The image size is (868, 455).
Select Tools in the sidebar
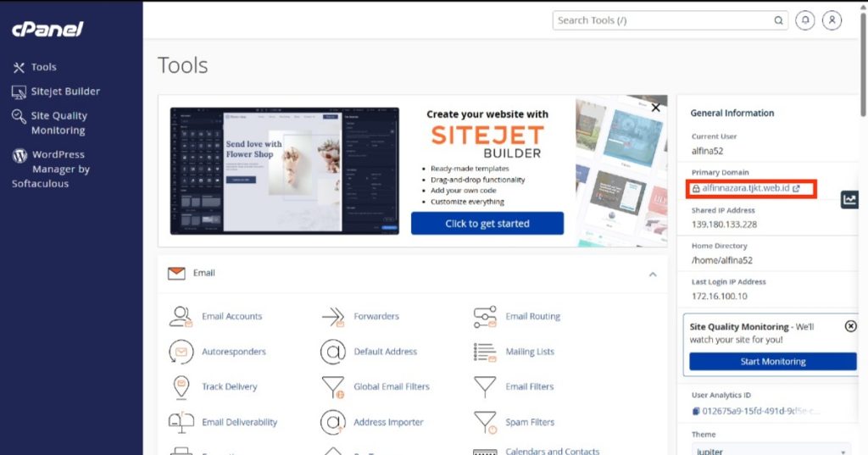click(x=43, y=67)
